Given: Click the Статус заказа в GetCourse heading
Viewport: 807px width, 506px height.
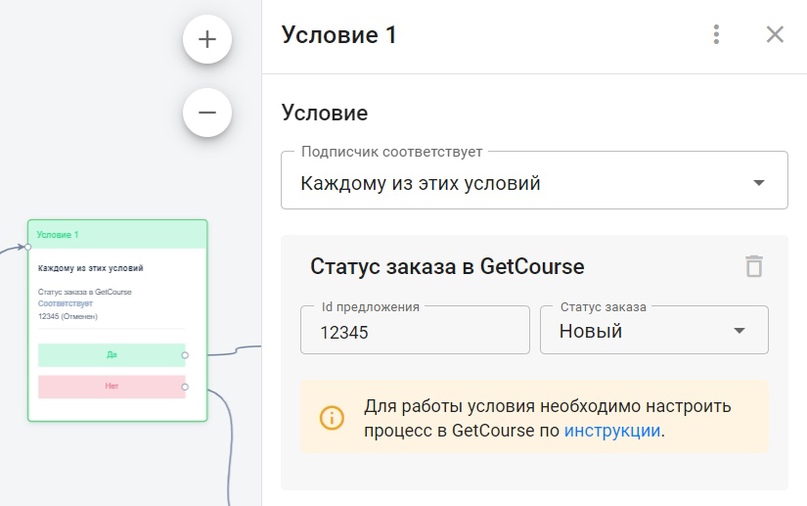Looking at the screenshot, I should (x=447, y=267).
